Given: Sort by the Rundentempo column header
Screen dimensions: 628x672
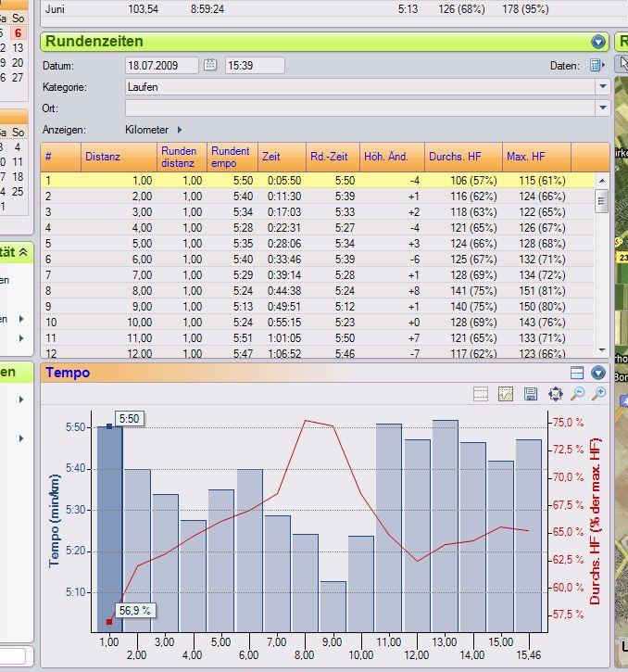Looking at the screenshot, I should tap(232, 157).
